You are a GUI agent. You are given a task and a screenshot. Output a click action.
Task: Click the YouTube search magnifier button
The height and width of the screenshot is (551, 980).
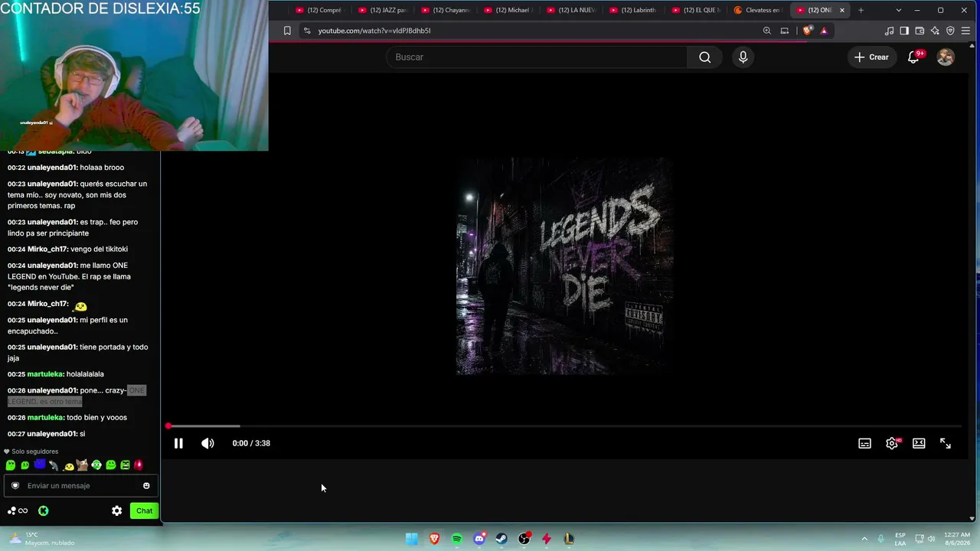(704, 57)
